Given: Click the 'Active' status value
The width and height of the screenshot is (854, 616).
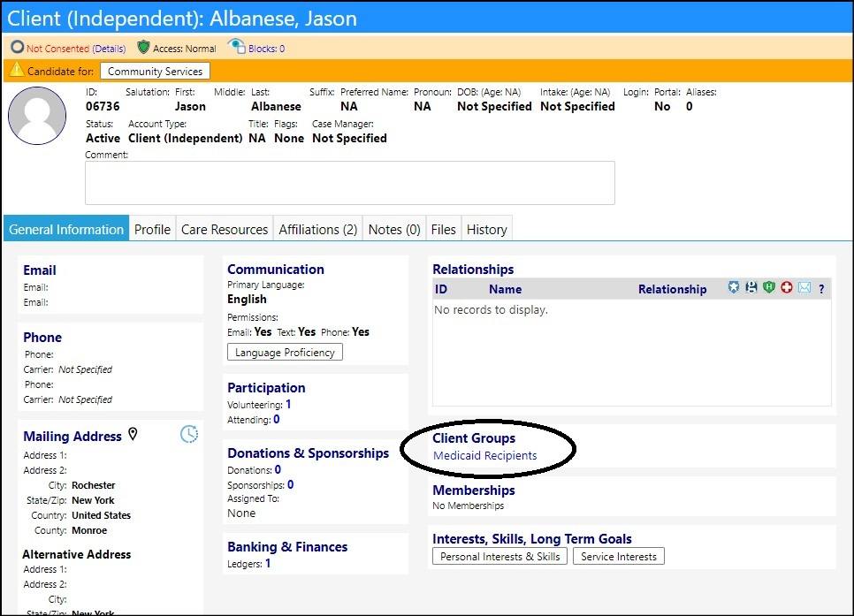Looking at the screenshot, I should click(x=103, y=139).
